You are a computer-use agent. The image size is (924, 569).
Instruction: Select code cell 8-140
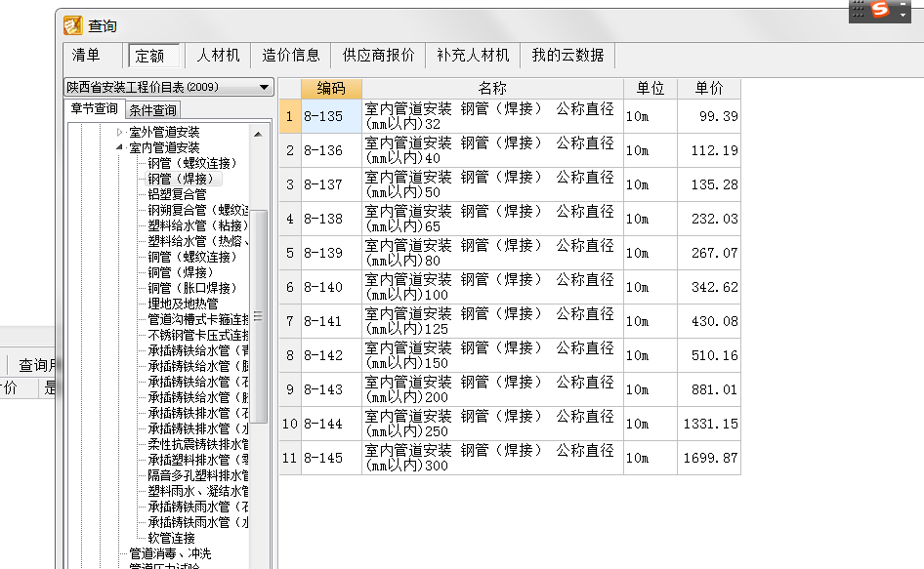coord(331,287)
